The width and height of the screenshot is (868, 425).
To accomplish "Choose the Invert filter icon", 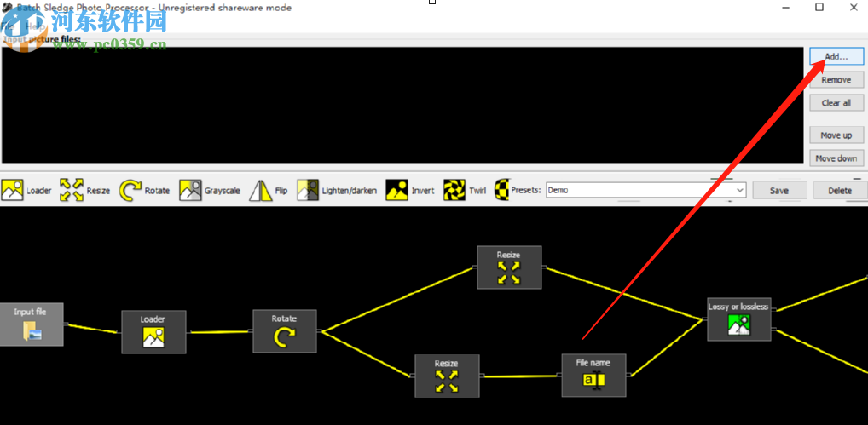I will pyautogui.click(x=397, y=191).
